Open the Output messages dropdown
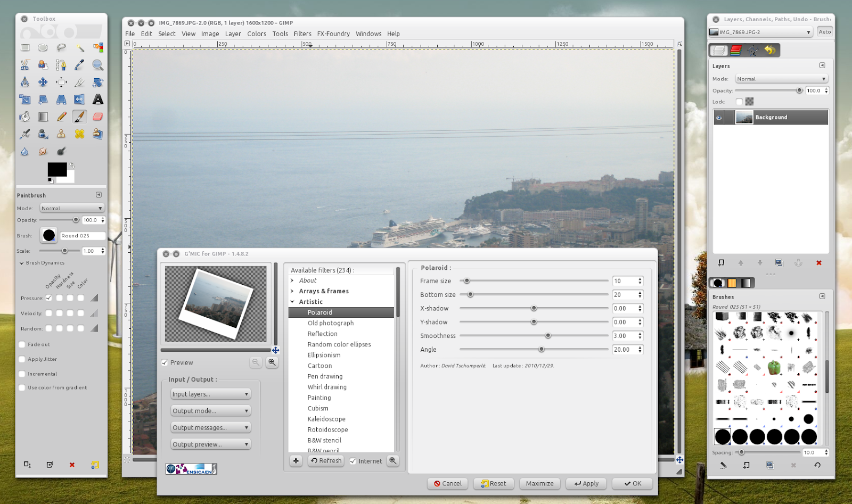This screenshot has width=852, height=504. pyautogui.click(x=211, y=428)
